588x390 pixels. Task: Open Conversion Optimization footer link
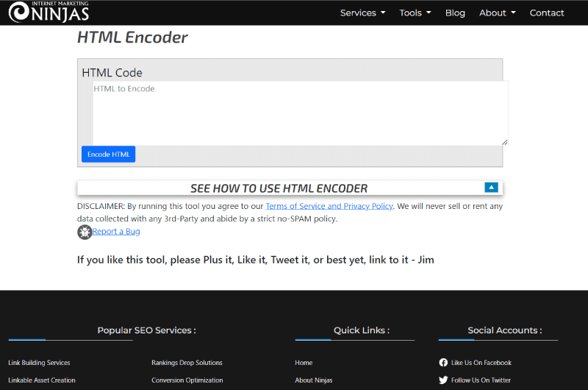[187, 380]
